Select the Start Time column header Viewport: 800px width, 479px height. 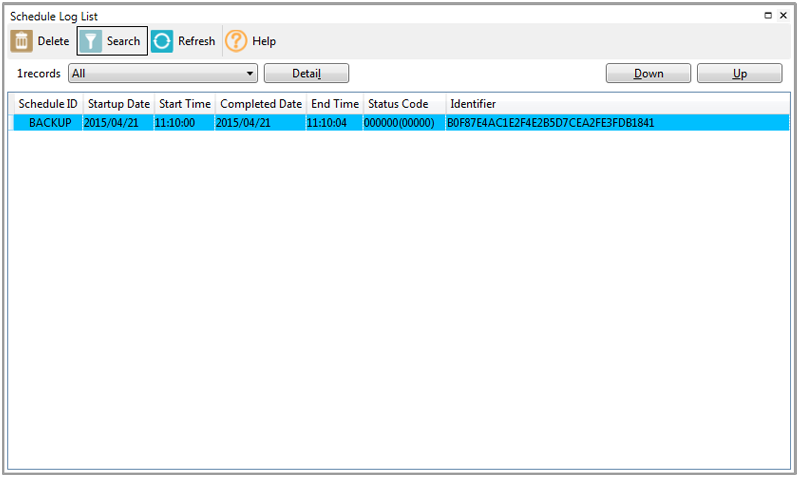pyautogui.click(x=184, y=104)
